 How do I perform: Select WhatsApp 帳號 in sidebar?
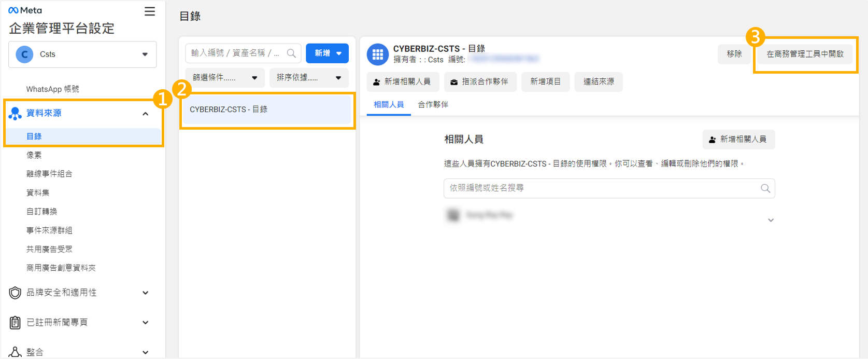coord(53,89)
